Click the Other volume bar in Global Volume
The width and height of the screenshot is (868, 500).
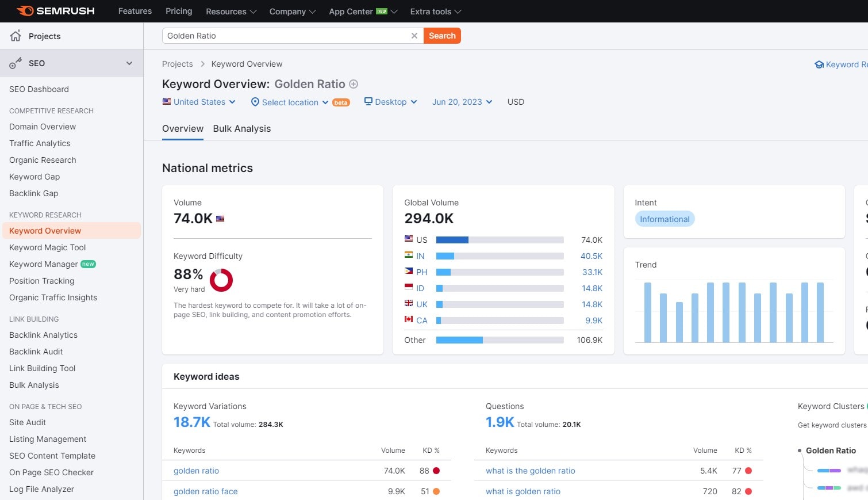click(500, 340)
